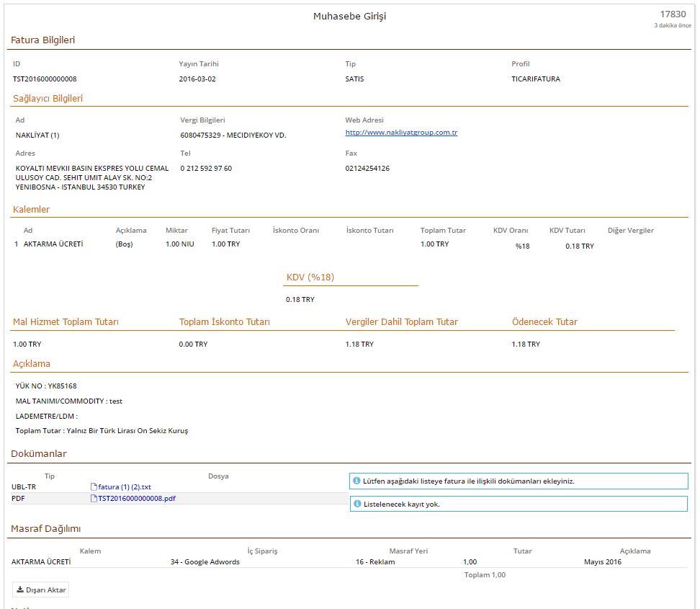Image resolution: width=700 pixels, height=609 pixels.
Task: Click the 'KDV Oranı' column header
Action: click(x=511, y=231)
